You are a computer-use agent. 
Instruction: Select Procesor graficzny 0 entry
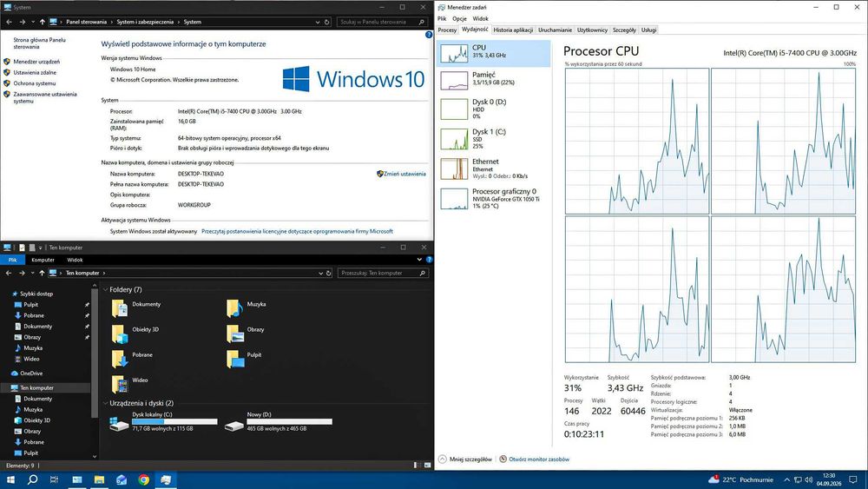pyautogui.click(x=493, y=198)
